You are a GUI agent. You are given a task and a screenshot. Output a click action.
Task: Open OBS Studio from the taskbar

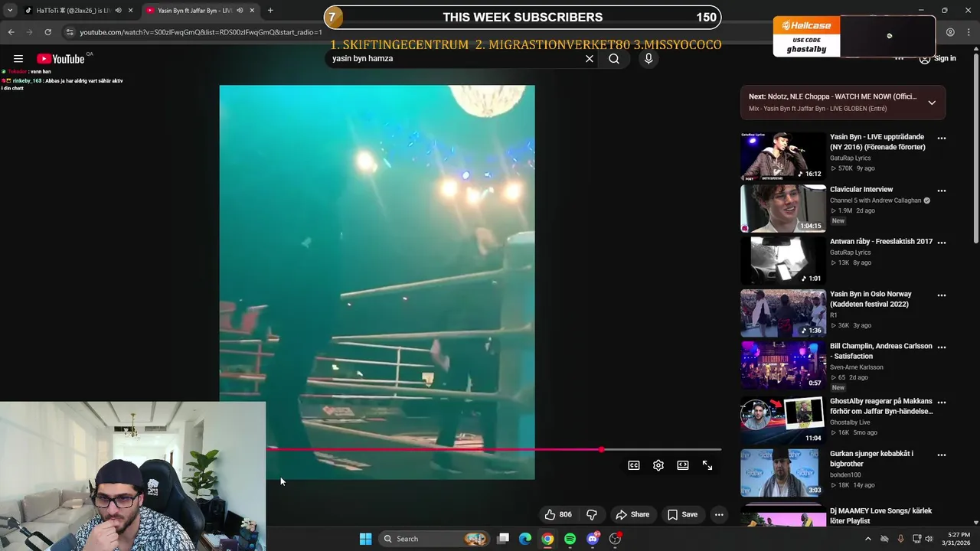point(615,539)
